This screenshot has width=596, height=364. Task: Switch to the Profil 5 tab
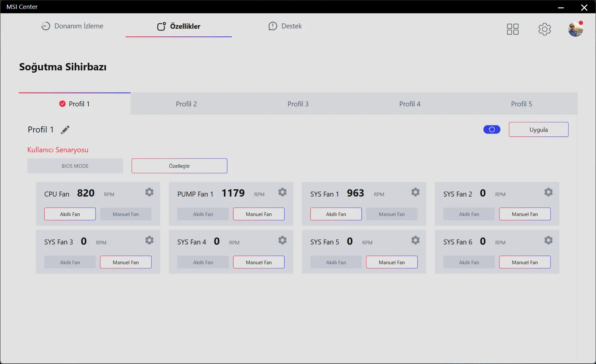pyautogui.click(x=521, y=104)
